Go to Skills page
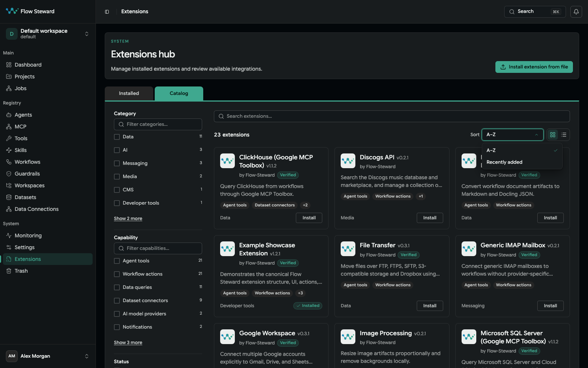 48,150
